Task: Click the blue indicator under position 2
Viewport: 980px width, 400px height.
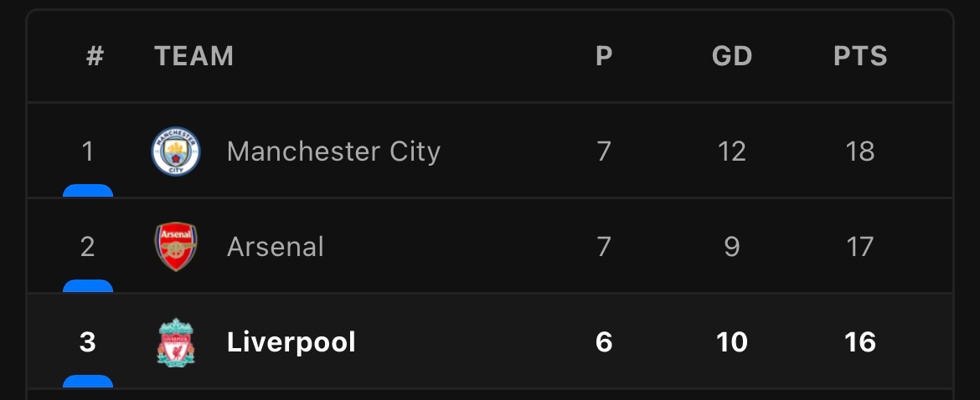Action: click(x=88, y=286)
